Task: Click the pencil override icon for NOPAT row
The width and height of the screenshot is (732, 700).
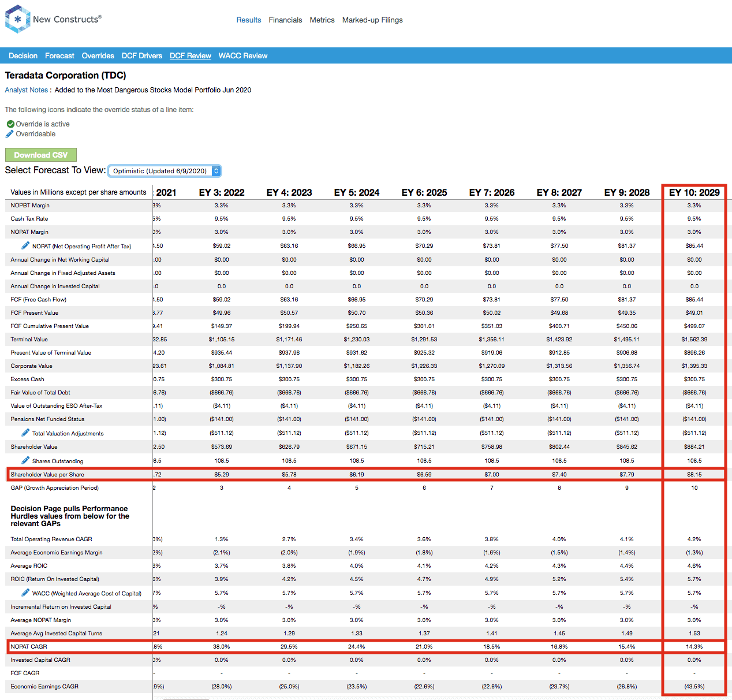Action: [x=25, y=245]
